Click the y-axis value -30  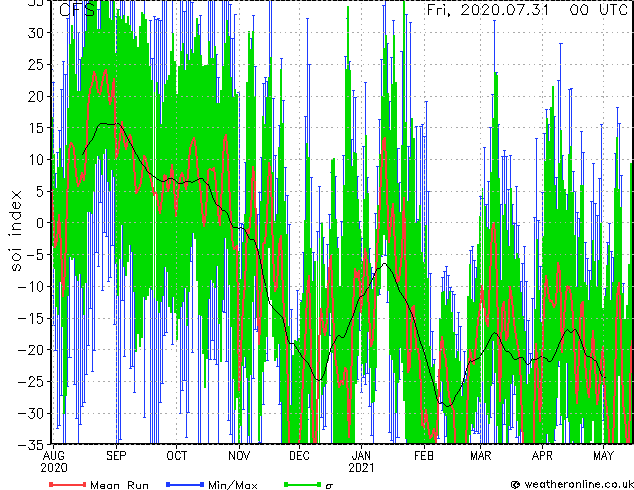point(30,414)
